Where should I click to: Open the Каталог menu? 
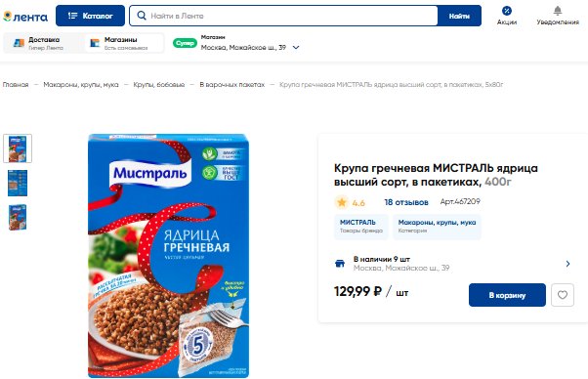coord(91,16)
